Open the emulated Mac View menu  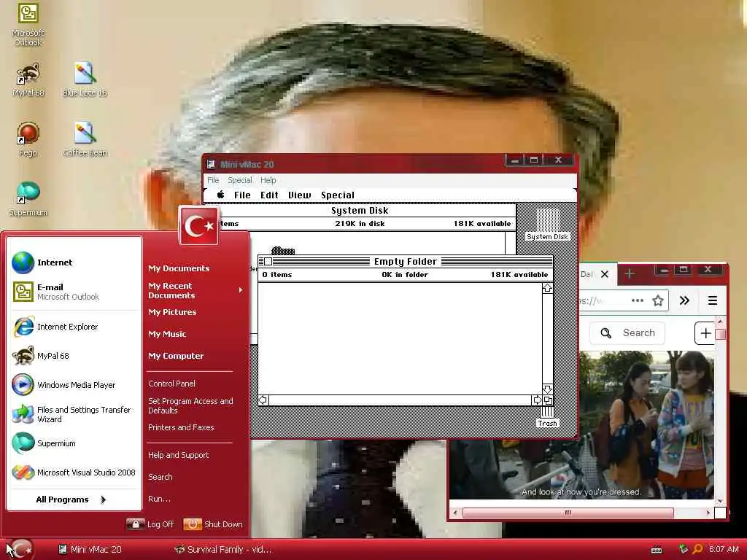tap(299, 195)
